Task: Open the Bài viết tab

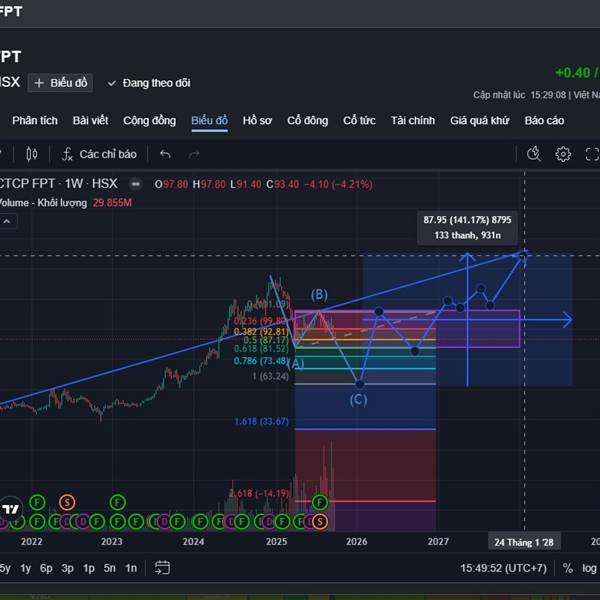Action: [90, 121]
